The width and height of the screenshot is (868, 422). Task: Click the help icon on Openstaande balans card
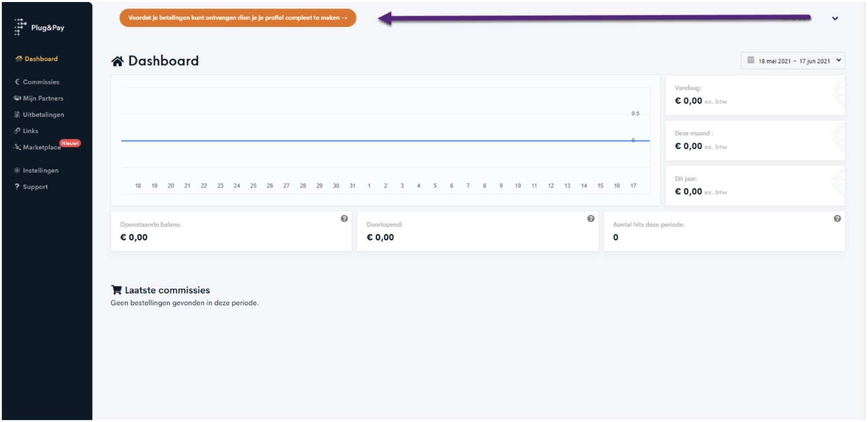(344, 218)
